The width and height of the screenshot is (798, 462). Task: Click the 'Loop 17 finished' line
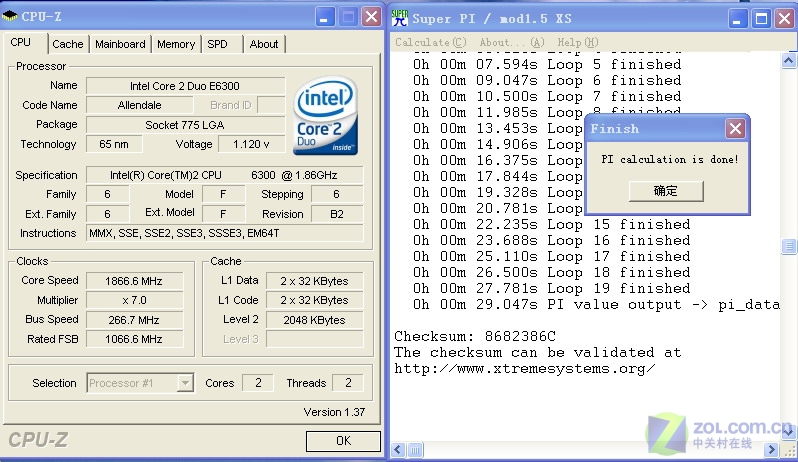click(x=552, y=256)
